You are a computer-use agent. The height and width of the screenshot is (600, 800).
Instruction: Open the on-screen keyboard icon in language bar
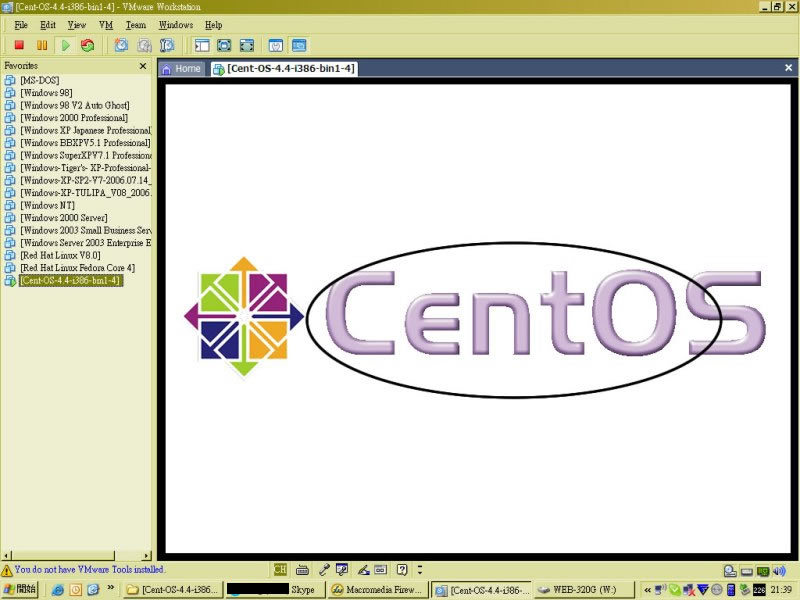click(303, 569)
